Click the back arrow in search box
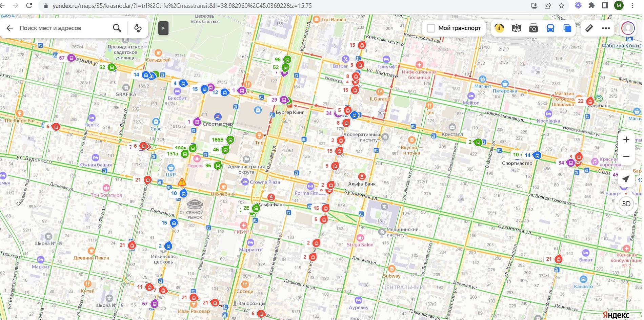Image resolution: width=644 pixels, height=320 pixels. click(9, 28)
